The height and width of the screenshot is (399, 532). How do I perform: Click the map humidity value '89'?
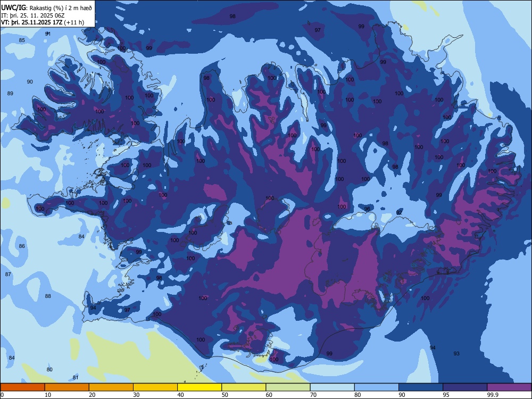[x=10, y=93]
